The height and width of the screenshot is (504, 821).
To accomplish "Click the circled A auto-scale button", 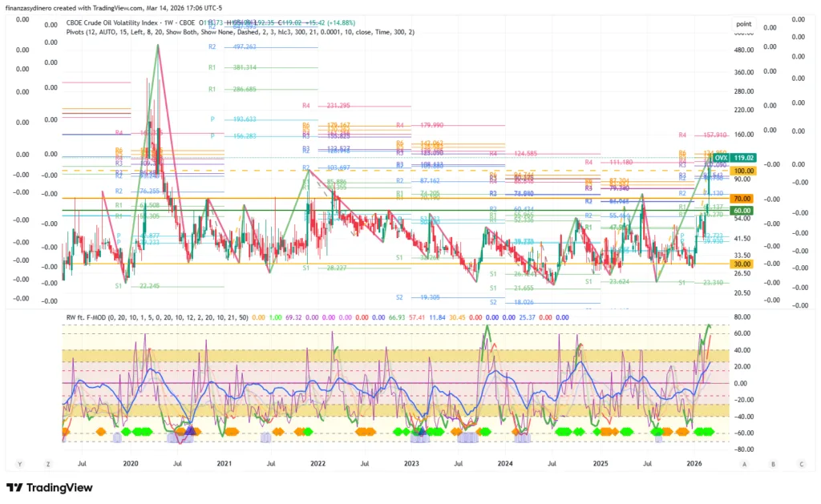I will [744, 464].
